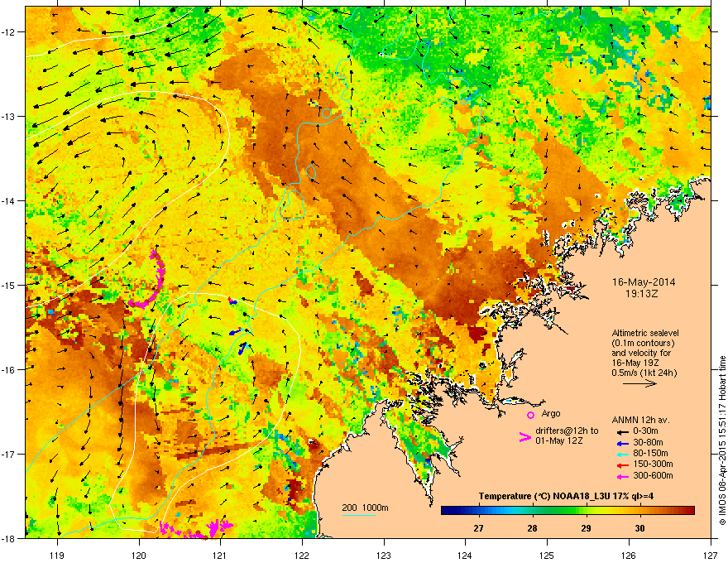This screenshot has height=563, width=728.
Task: Click the black 0-30m arrow legend symbol
Action: click(623, 431)
